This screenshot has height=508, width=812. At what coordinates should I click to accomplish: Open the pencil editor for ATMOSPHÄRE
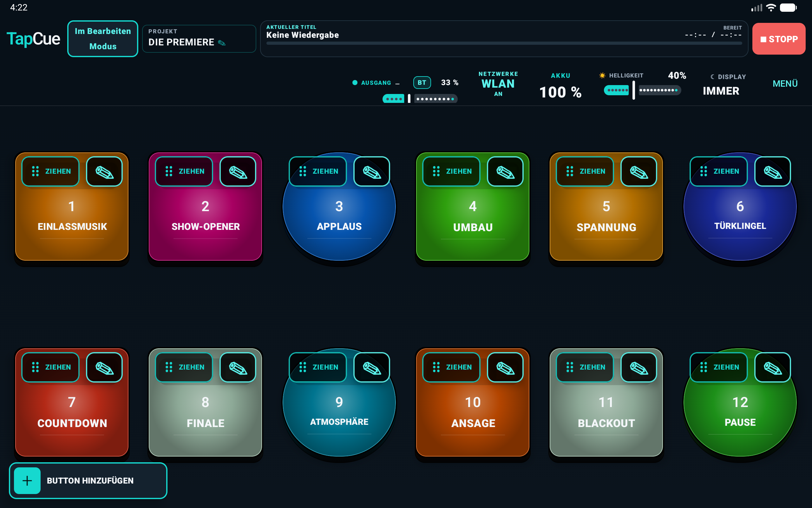pos(372,367)
